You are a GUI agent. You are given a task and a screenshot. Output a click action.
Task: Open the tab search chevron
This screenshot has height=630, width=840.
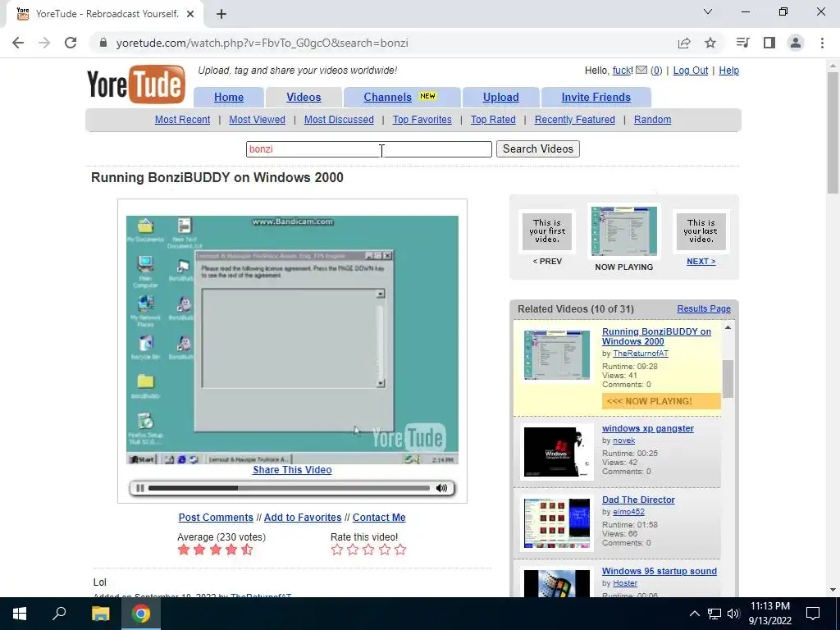pos(708,11)
